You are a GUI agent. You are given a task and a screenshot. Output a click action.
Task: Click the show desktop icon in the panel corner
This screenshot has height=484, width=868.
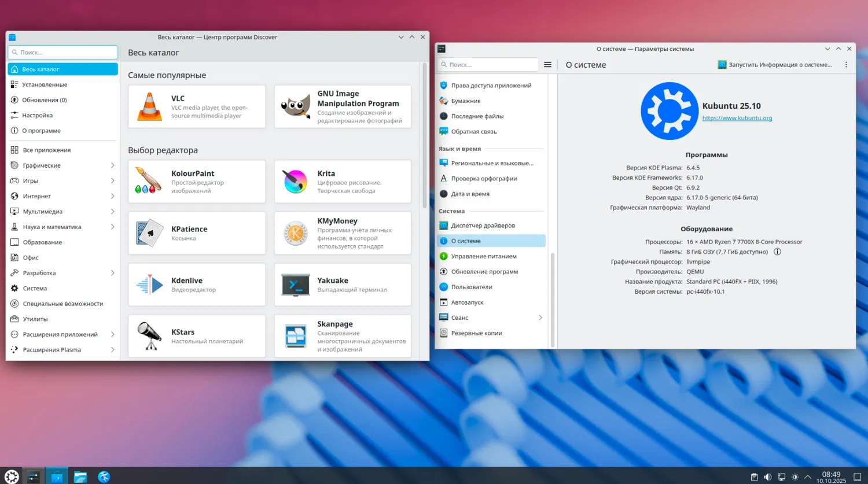(x=858, y=477)
